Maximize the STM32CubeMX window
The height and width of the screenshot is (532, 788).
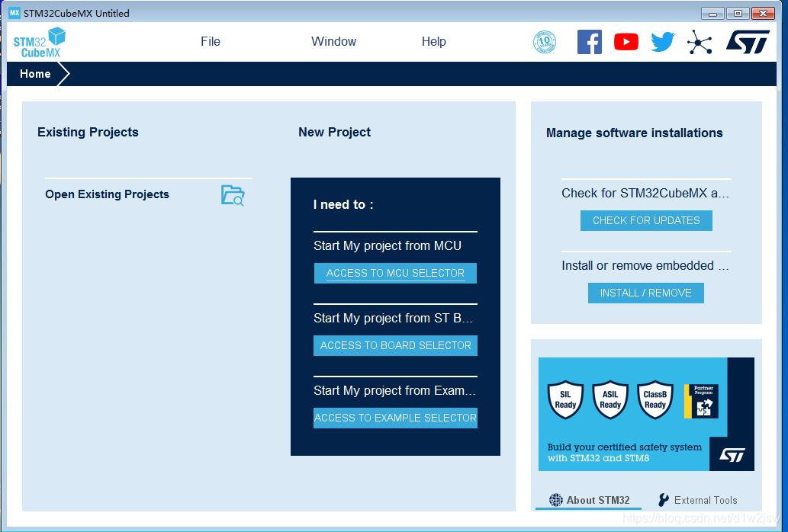(738, 14)
